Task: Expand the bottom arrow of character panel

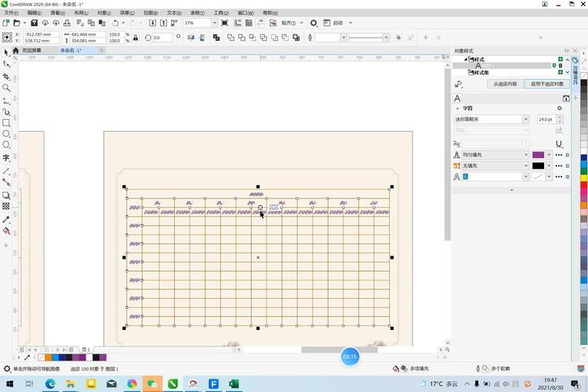Action: (x=511, y=191)
